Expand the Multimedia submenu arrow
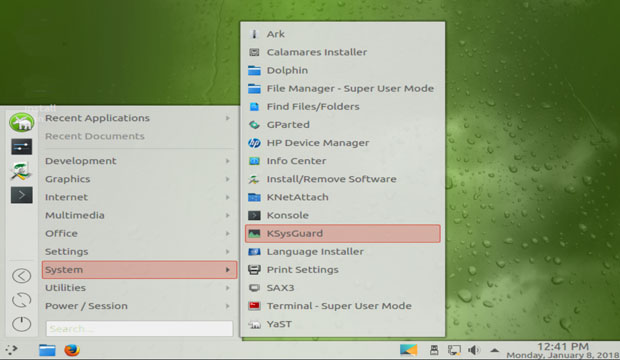 [x=228, y=216]
